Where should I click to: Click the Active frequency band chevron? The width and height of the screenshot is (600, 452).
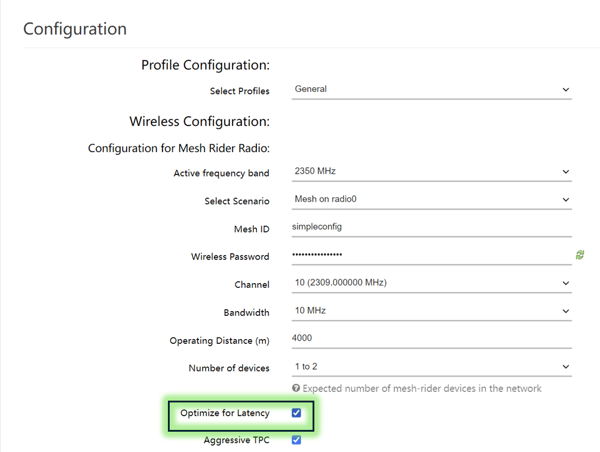click(566, 172)
